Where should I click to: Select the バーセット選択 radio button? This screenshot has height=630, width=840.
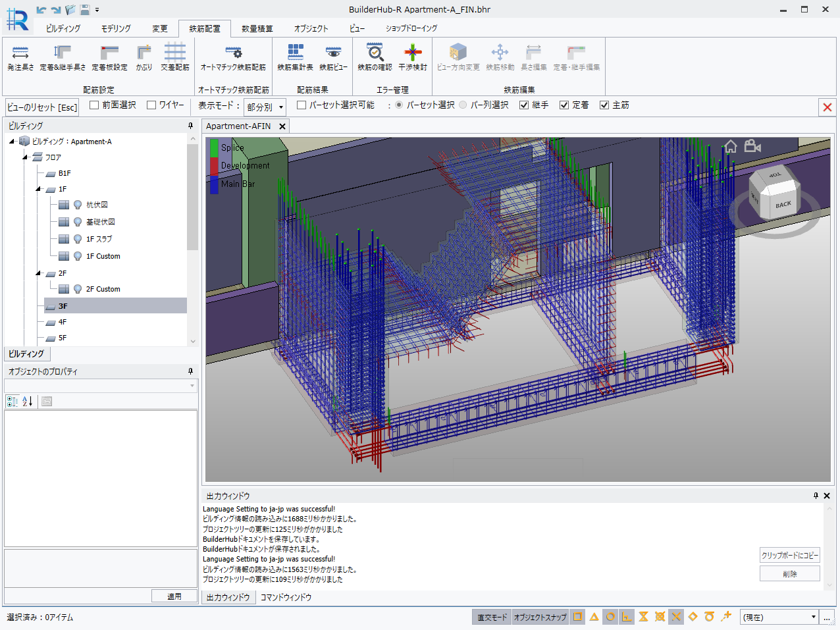399,105
